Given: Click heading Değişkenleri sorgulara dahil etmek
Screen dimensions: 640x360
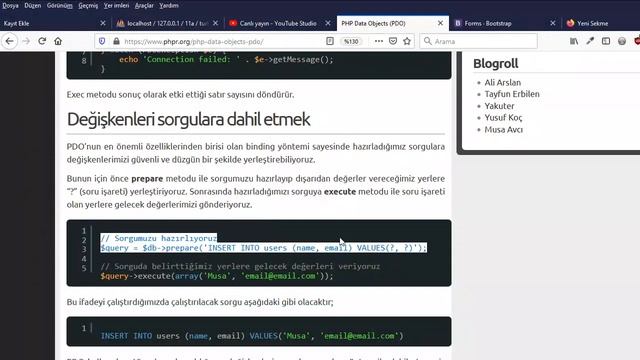Looking at the screenshot, I should pyautogui.click(x=188, y=119).
